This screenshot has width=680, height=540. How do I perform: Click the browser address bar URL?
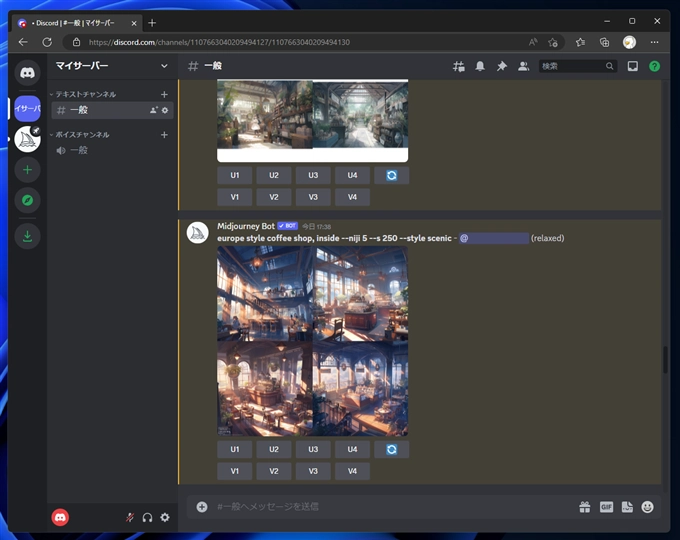coord(219,42)
